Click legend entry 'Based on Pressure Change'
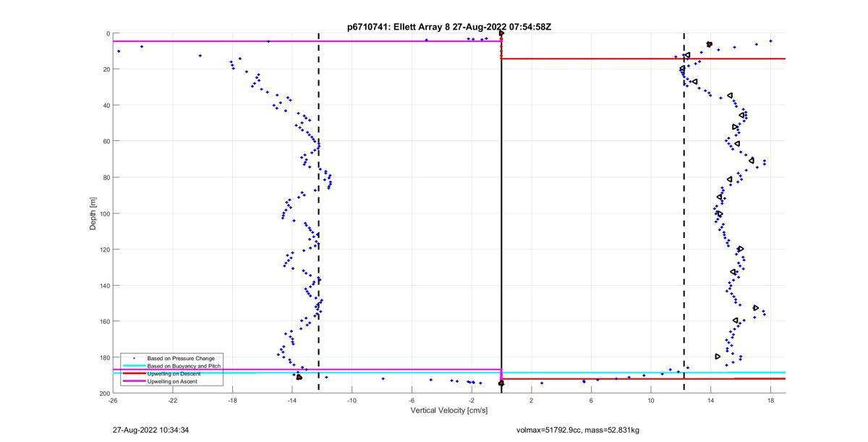The height and width of the screenshot is (442, 868). 181,358
